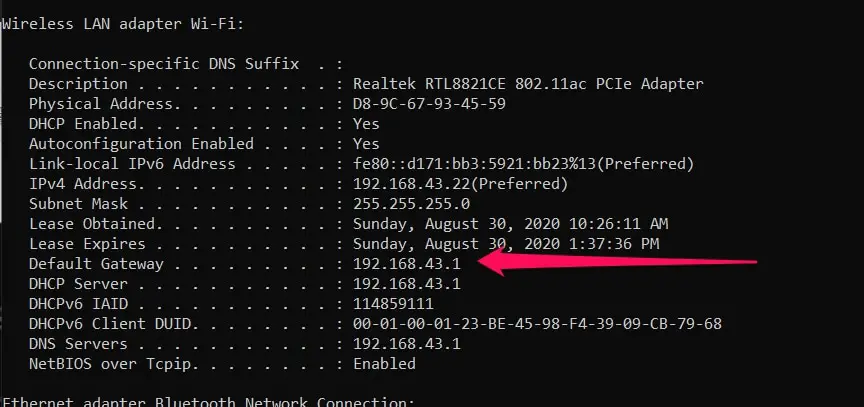The width and height of the screenshot is (864, 407).
Task: Click the DHCPv6 IAID number 114859111
Action: (x=393, y=304)
